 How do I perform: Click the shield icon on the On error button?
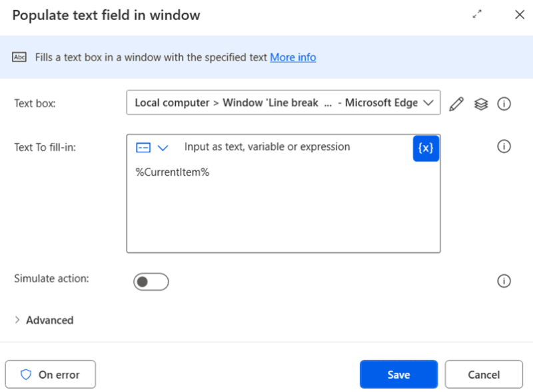pos(26,374)
